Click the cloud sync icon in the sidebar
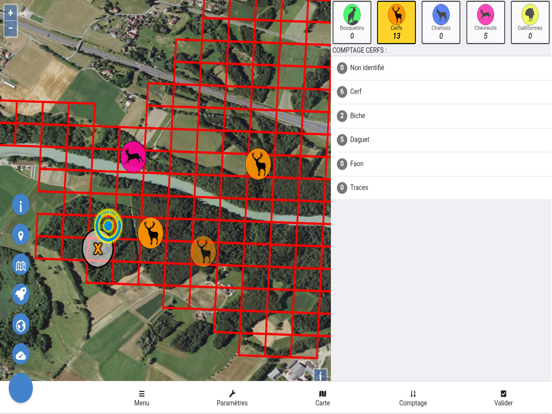552x414 pixels. coord(21,355)
